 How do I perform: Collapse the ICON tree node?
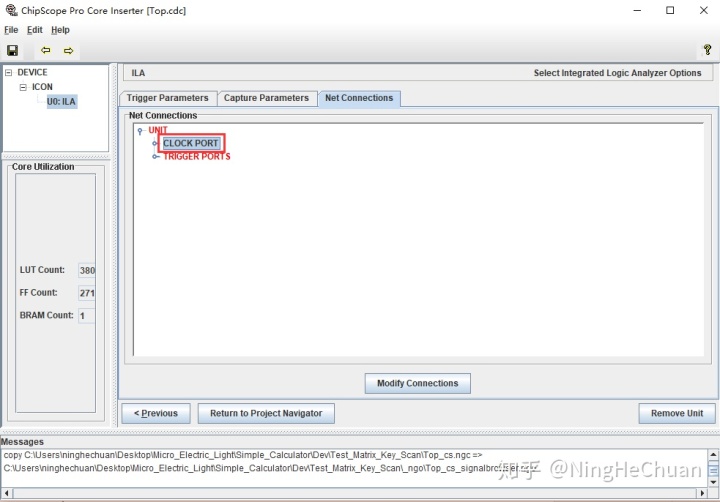click(x=23, y=87)
